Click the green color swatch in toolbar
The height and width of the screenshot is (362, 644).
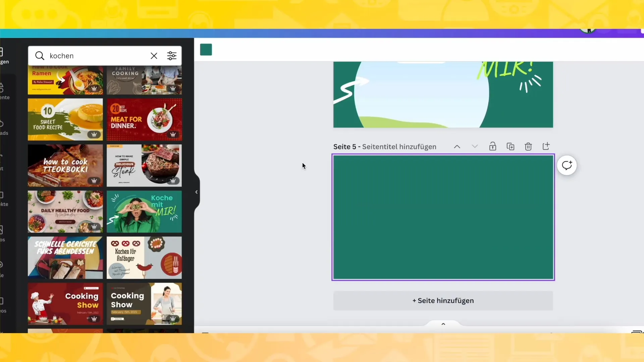[x=206, y=49]
